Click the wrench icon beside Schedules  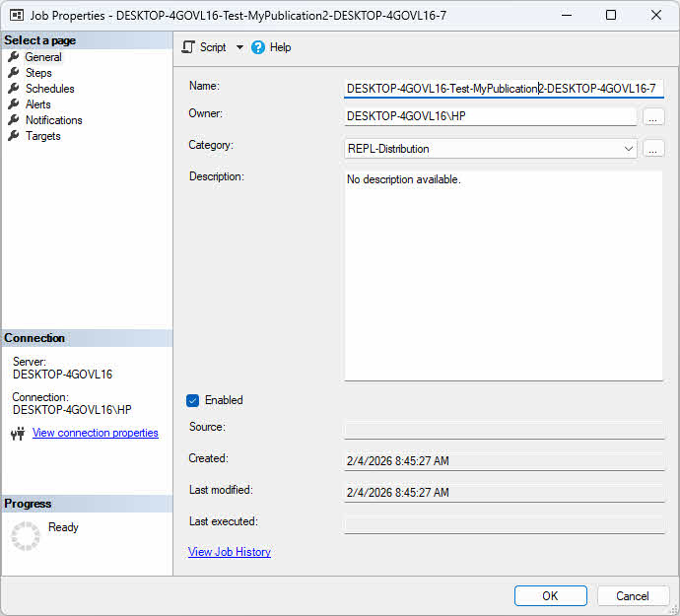point(14,89)
